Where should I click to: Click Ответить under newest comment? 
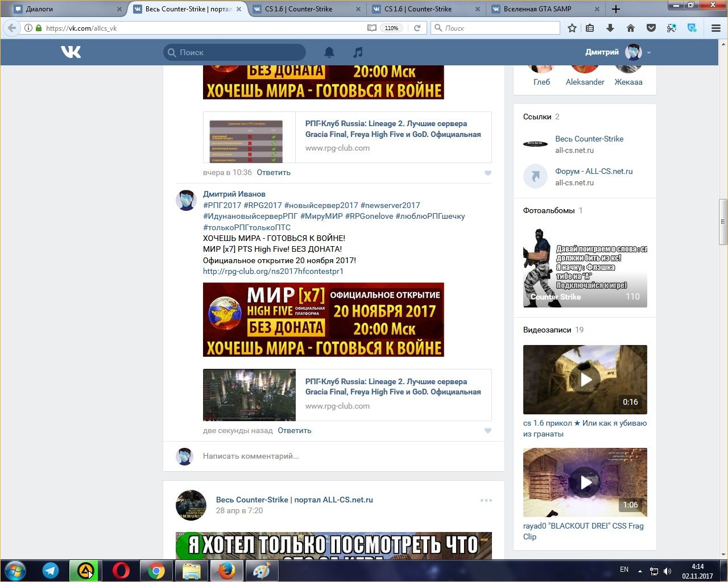(295, 431)
